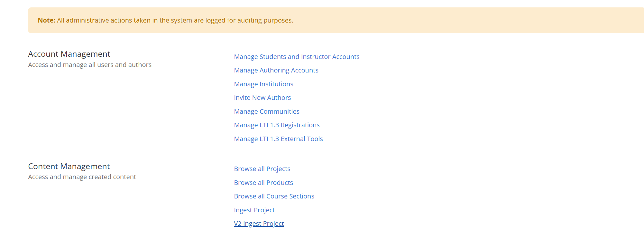Open the V2 Ingest Project link
The height and width of the screenshot is (231, 644).
pos(259,224)
